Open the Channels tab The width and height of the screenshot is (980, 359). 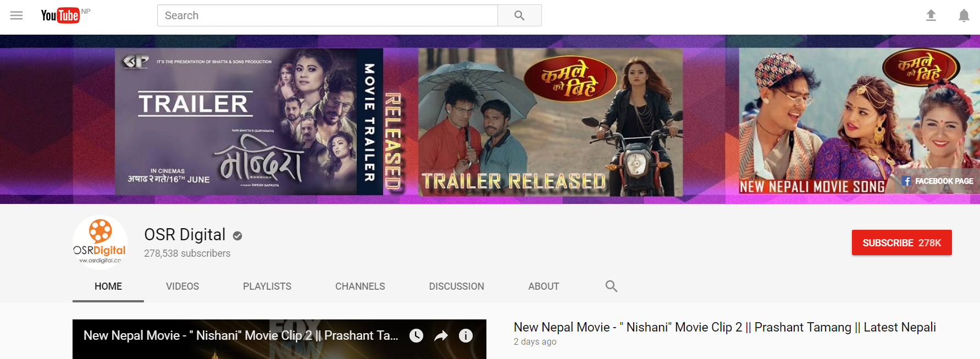click(360, 286)
